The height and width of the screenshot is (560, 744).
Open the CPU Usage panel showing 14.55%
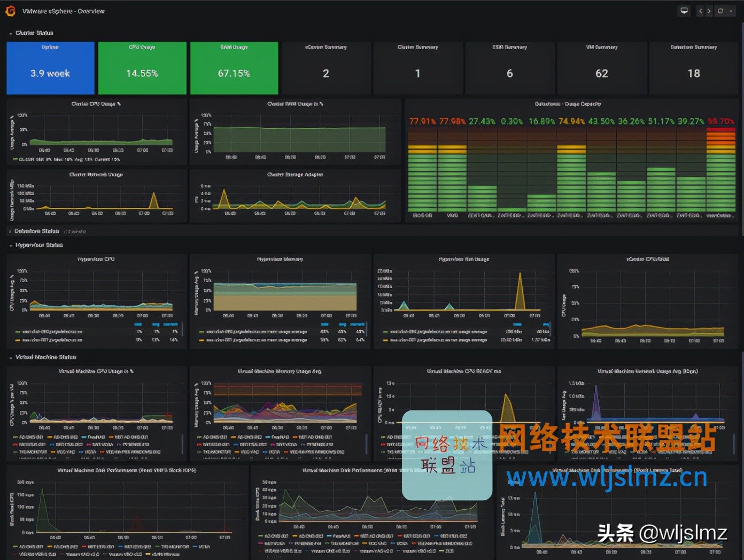[142, 68]
